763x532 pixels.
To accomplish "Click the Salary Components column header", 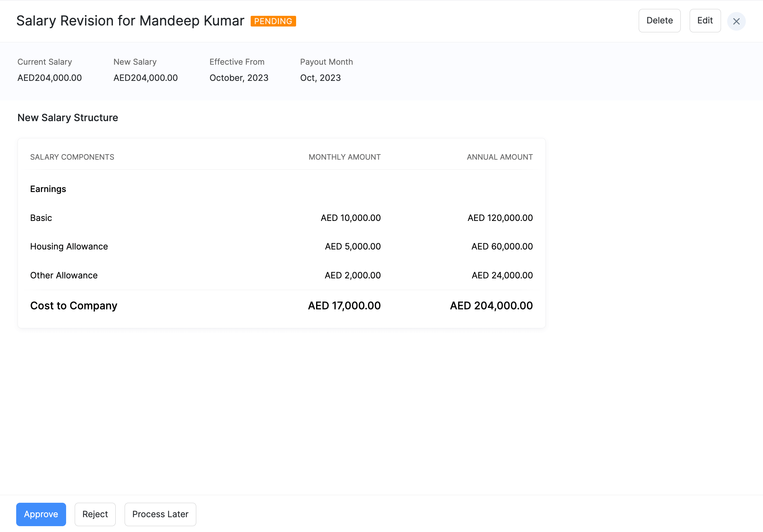I will pyautogui.click(x=72, y=157).
